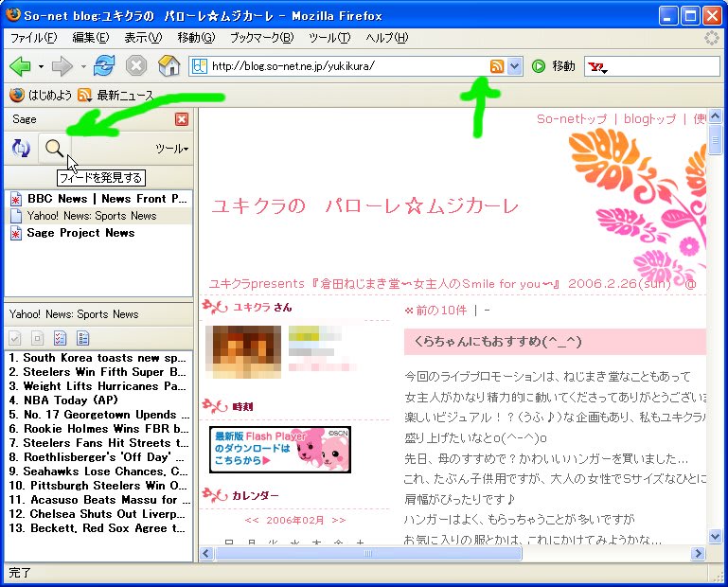The width and height of the screenshot is (728, 587).
Task: Refresh feeds in the Sage sidebar
Action: pyautogui.click(x=21, y=149)
